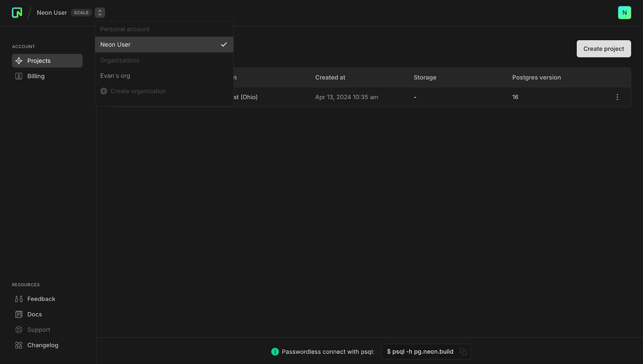643x364 pixels.
Task: Open the user avatar N menu
Action: (x=624, y=13)
